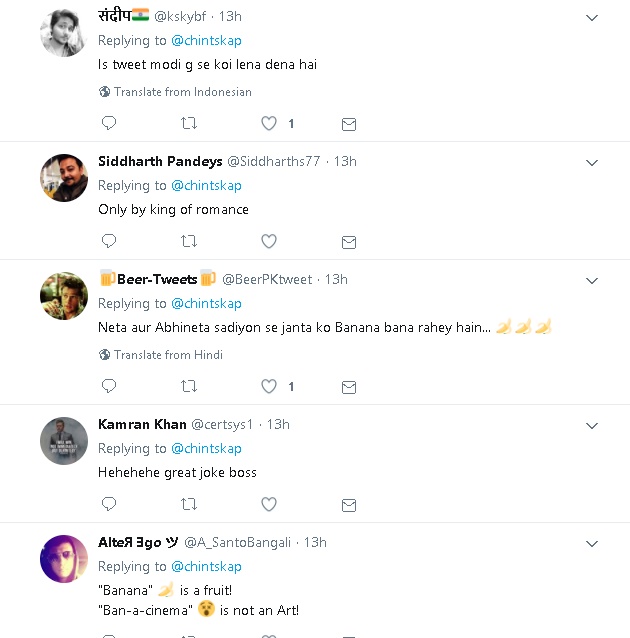Open Beer-Tweets profile picture
630x638 pixels.
(64, 296)
